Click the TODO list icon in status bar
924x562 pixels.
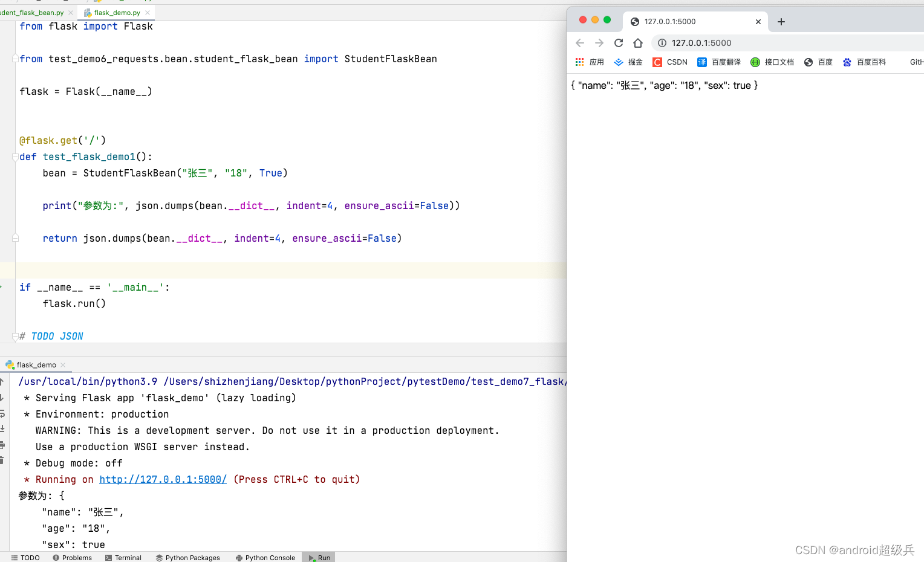(15, 558)
